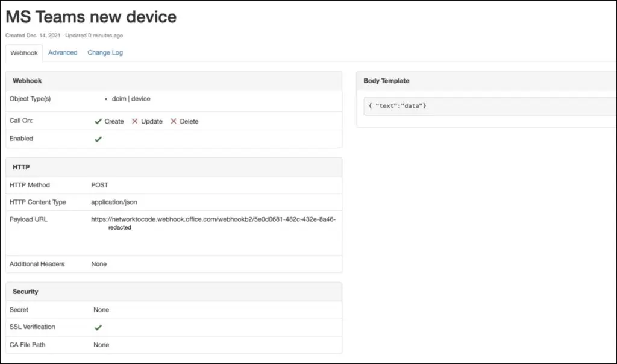Screen dimensions: 617x364
Task: Click the 'Create' call-on label
Action: [114, 121]
